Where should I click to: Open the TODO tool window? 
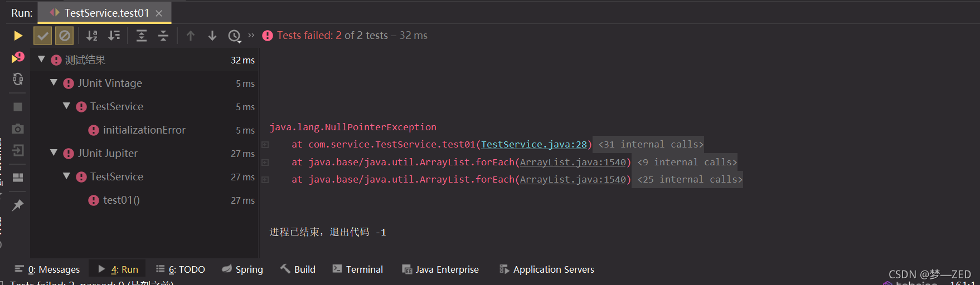tap(181, 269)
